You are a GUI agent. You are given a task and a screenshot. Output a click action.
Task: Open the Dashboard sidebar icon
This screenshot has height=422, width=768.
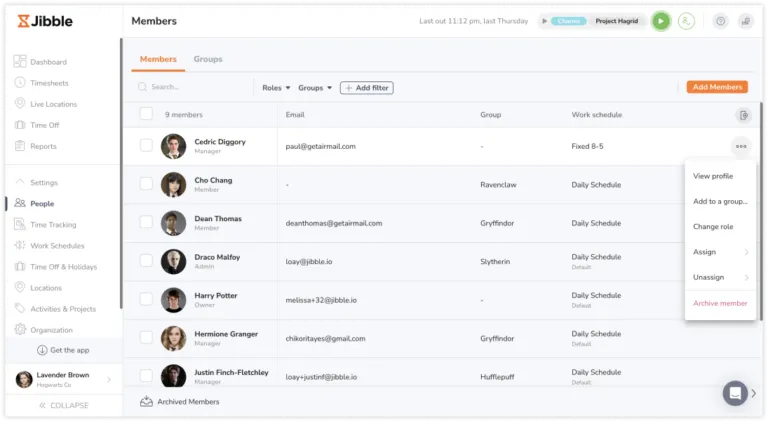point(20,62)
